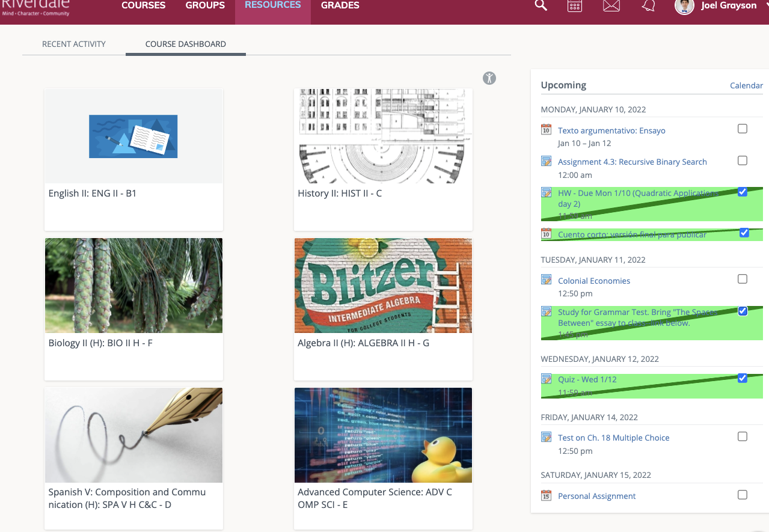Open Advanced Computer Science duck thumbnail
Viewport: 769px width, 532px height.
click(383, 435)
